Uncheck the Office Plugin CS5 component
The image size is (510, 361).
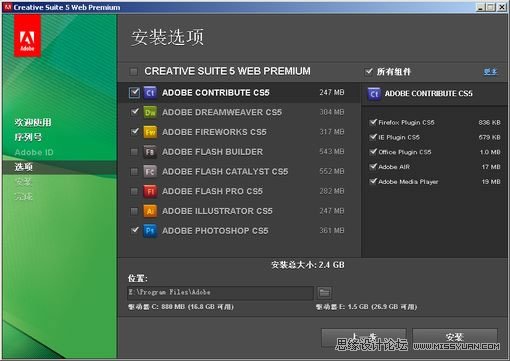[373, 152]
